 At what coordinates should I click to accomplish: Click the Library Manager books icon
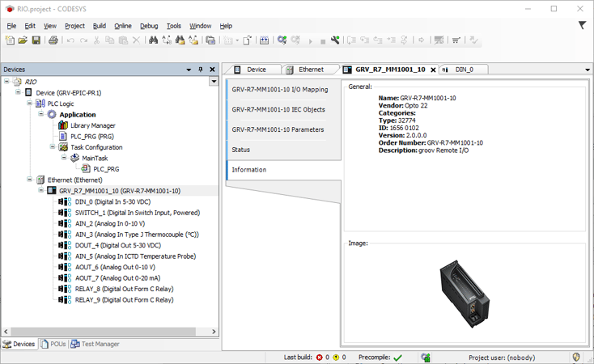click(63, 125)
